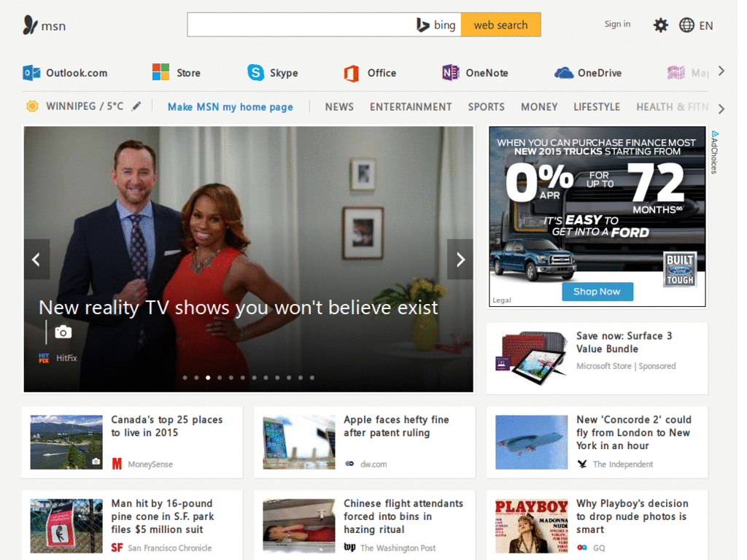Select the last slideshow dot
Image resolution: width=747 pixels, height=560 pixels.
coord(312,378)
